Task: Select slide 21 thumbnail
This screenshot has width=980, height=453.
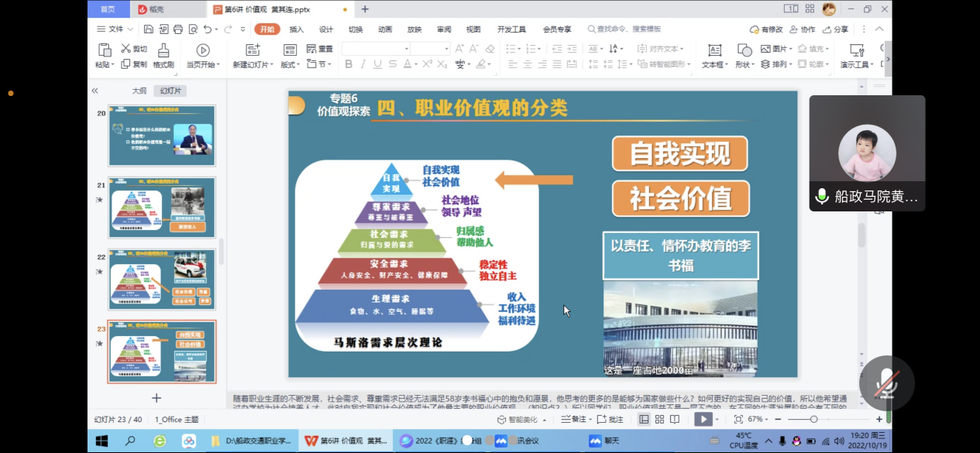Action: [162, 208]
